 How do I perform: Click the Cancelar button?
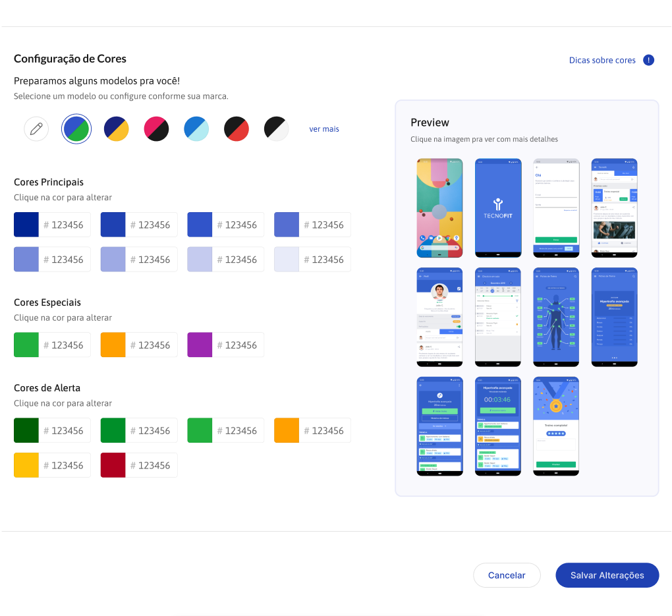[x=507, y=575]
